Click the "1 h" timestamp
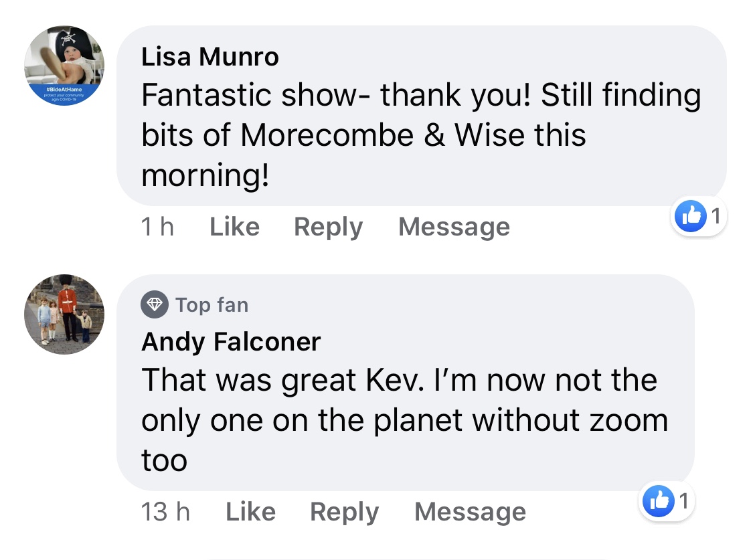Viewport: 753px width, 560px height. tap(157, 227)
